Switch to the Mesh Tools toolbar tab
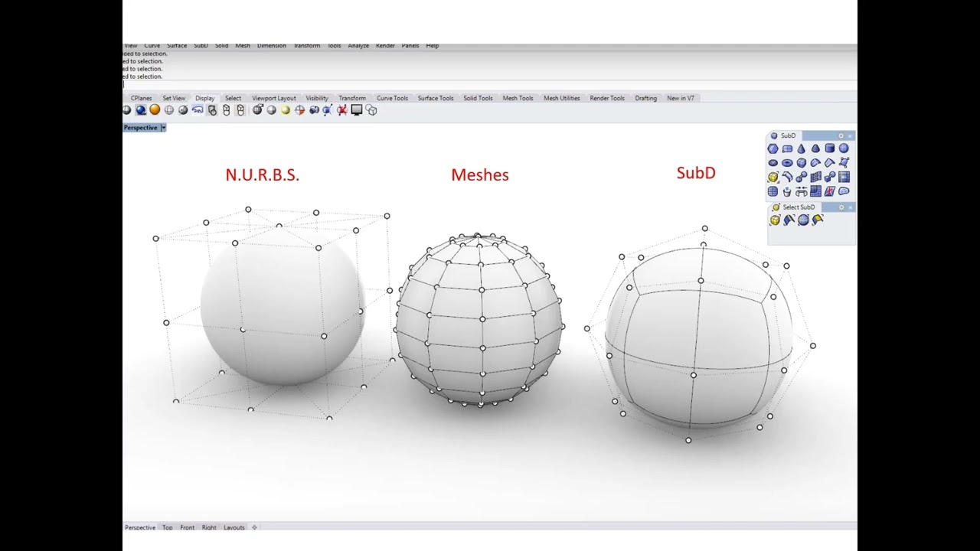980x551 pixels. pyautogui.click(x=518, y=98)
